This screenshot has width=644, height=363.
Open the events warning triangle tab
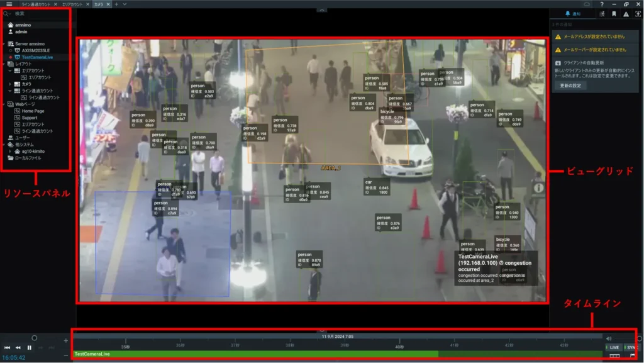626,13
